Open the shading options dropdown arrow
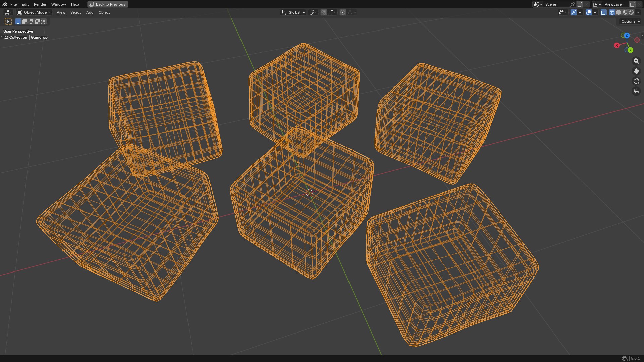This screenshot has width=644, height=362. click(638, 12)
